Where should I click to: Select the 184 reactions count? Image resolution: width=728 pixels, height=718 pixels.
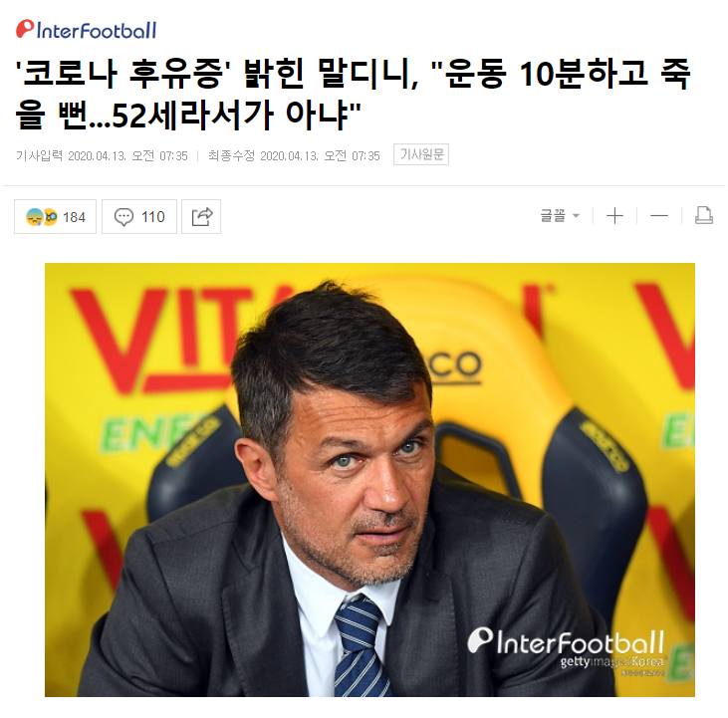click(74, 217)
